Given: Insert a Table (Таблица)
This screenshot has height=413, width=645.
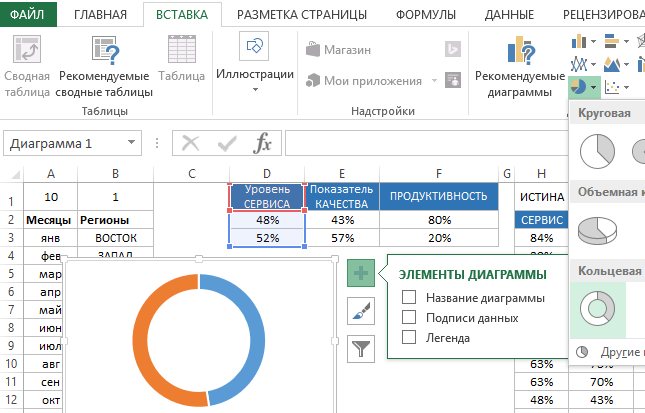Looking at the screenshot, I should point(182,58).
